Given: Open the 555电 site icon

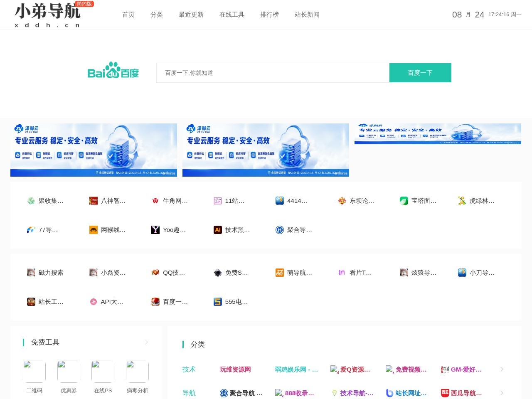Looking at the screenshot, I should coord(218,302).
